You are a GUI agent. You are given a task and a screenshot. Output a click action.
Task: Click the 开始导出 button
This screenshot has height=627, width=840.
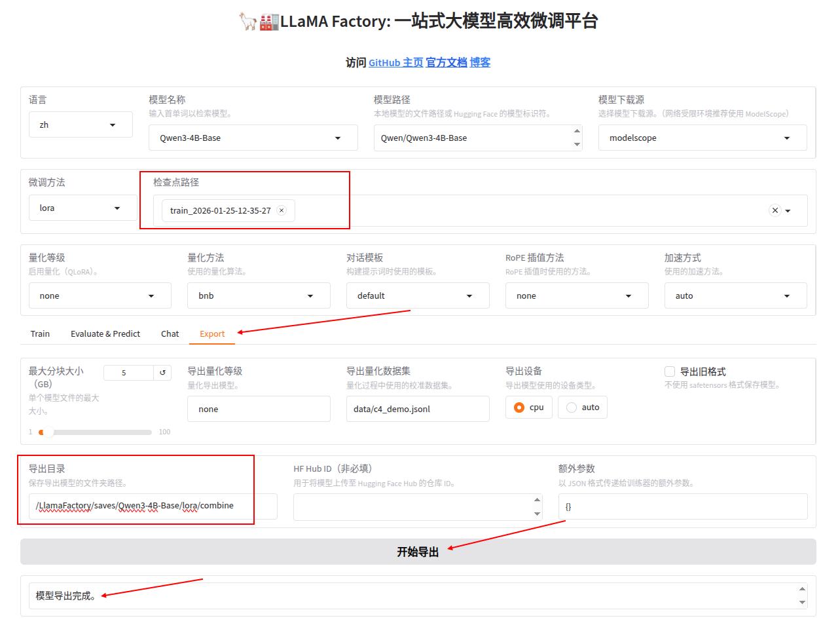[418, 552]
